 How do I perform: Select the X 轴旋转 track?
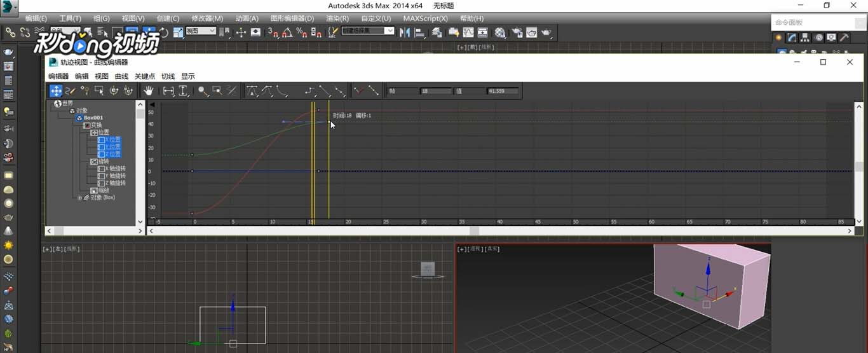click(x=117, y=169)
